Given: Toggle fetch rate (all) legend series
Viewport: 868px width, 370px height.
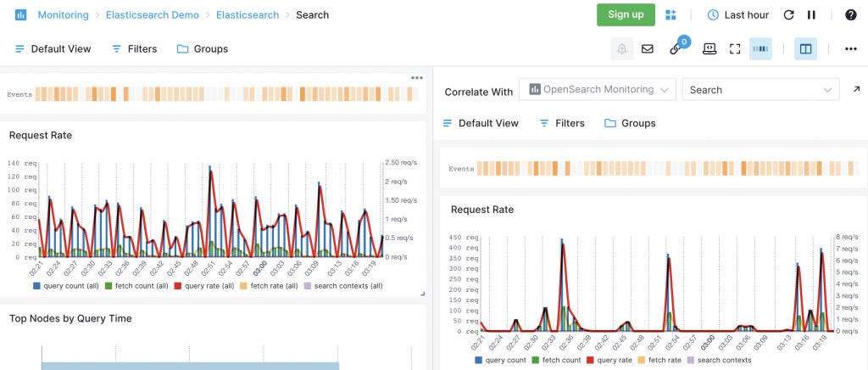Looking at the screenshot, I should (x=269, y=286).
